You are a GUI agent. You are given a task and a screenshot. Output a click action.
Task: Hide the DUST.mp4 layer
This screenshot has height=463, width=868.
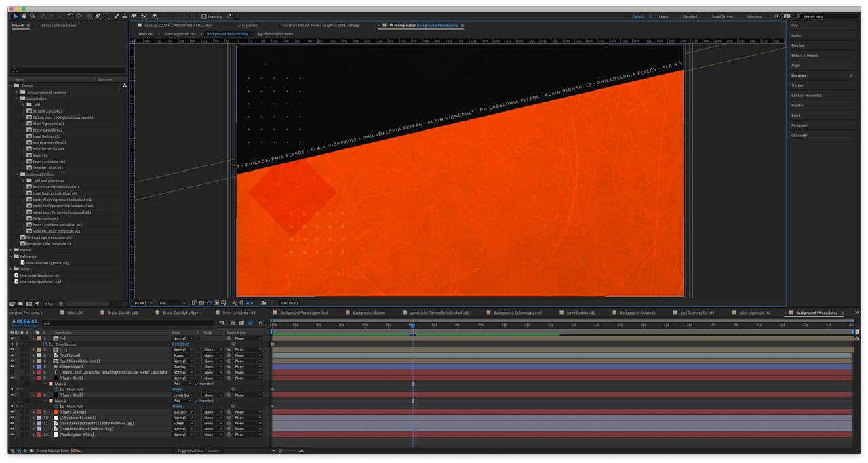coord(12,355)
